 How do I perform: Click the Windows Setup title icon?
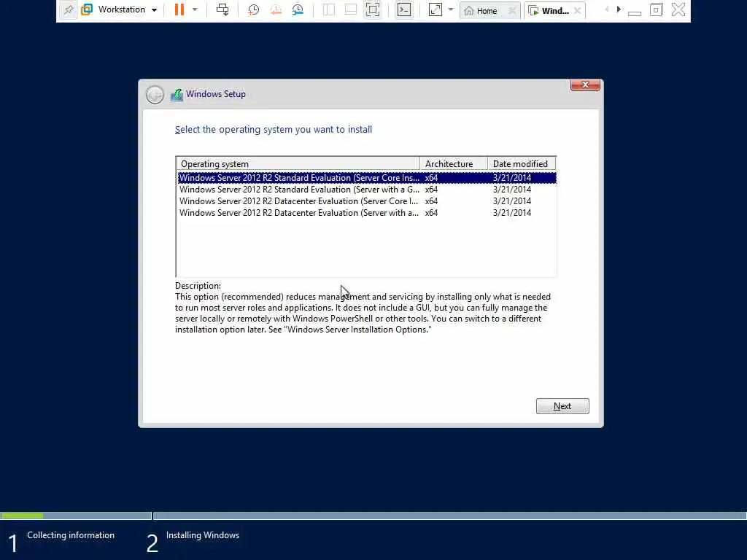pyautogui.click(x=177, y=95)
